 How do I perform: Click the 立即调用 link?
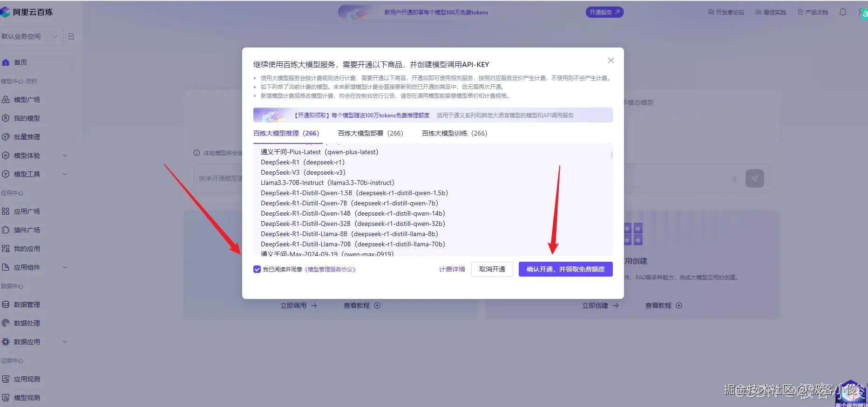pos(298,305)
